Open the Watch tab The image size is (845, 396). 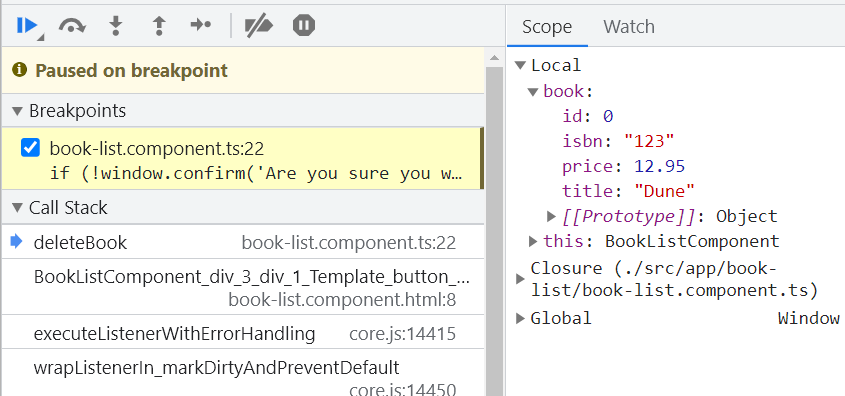coord(629,26)
